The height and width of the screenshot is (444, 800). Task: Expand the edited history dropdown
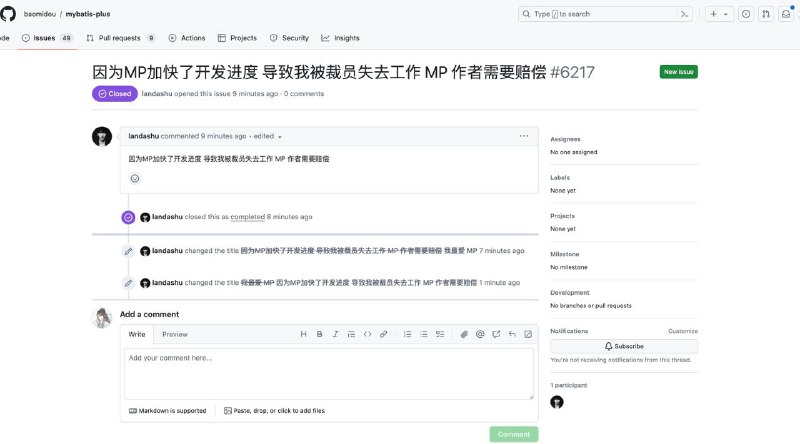click(x=268, y=136)
